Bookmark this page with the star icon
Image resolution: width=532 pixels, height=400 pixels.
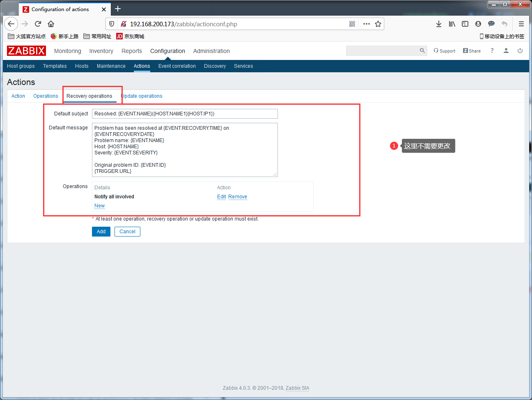(378, 24)
